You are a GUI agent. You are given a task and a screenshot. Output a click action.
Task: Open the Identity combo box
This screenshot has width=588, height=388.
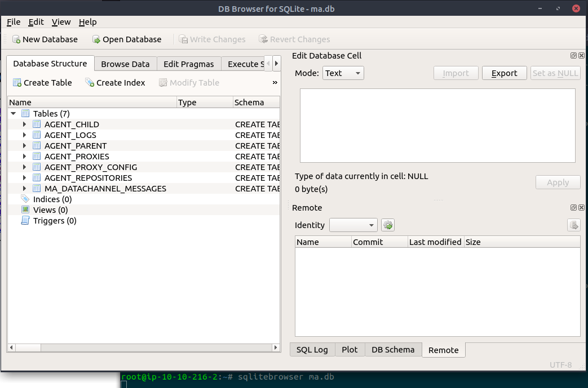(x=353, y=225)
